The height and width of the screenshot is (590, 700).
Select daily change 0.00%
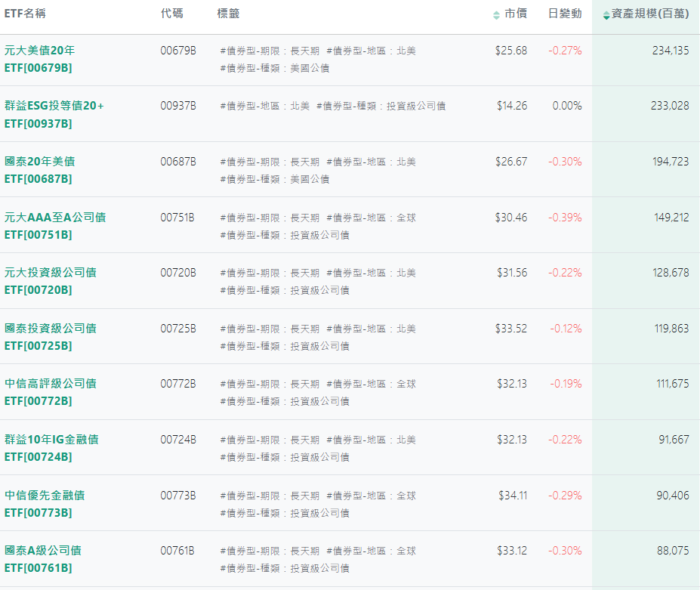pos(567,106)
